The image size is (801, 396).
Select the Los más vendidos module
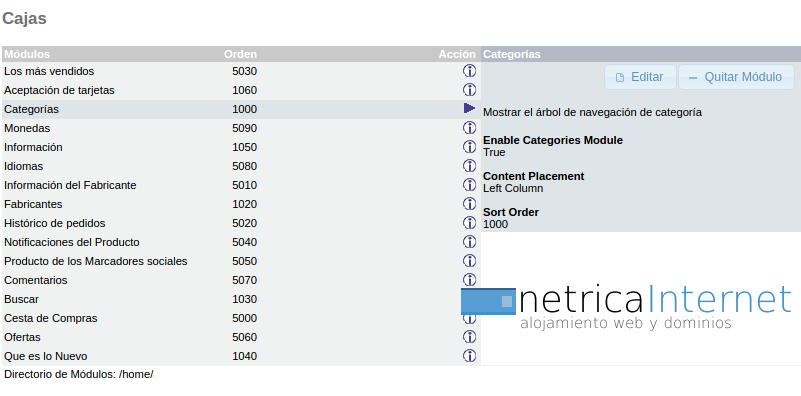click(x=49, y=72)
